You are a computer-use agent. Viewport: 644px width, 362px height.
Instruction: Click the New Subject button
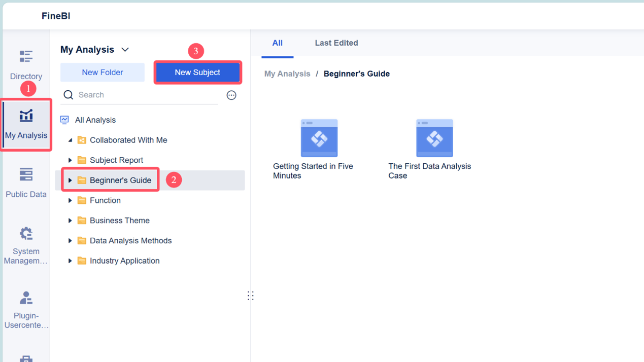coord(197,73)
